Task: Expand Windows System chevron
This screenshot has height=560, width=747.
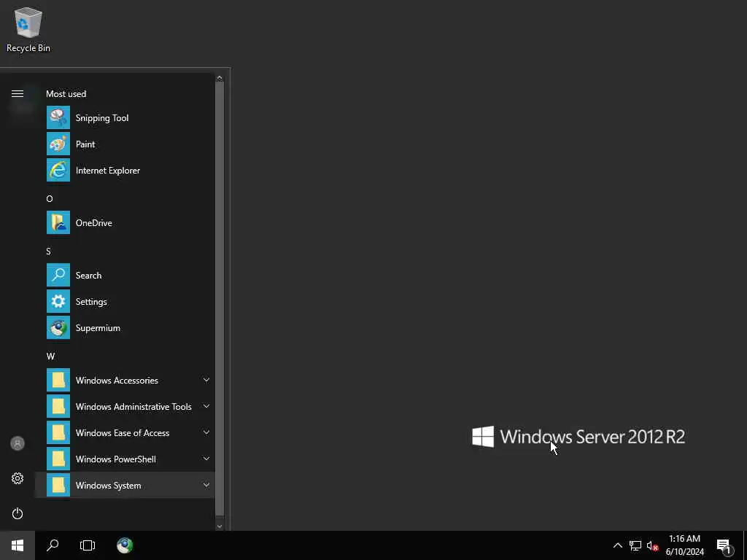Action: coord(206,485)
